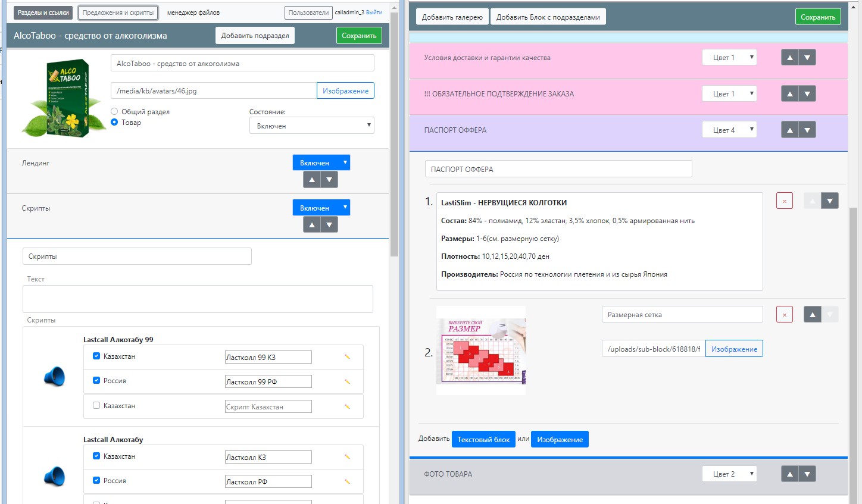The width and height of the screenshot is (862, 504).
Task: Delete the LastiSlim text block with the red X
Action: click(x=785, y=201)
